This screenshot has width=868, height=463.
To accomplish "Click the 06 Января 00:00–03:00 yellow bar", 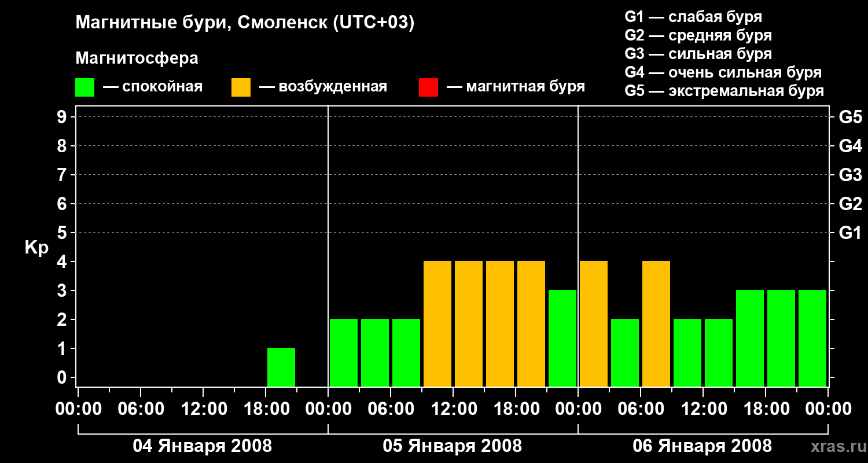I will (x=594, y=324).
